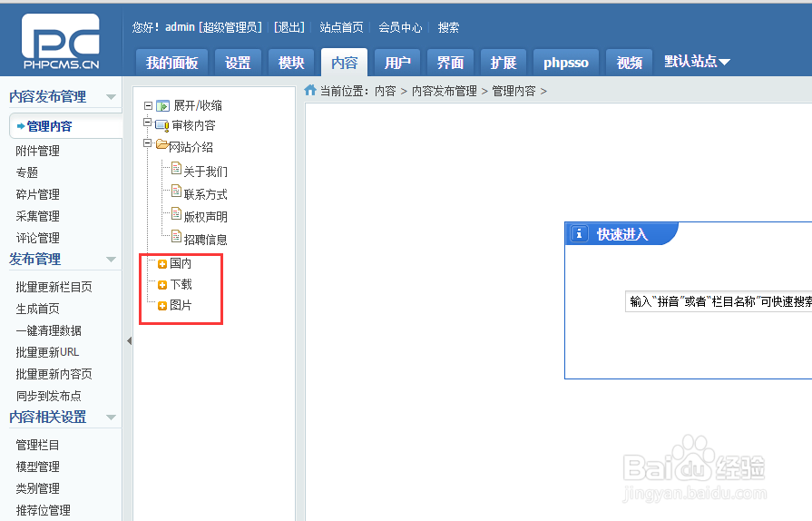
Task: Click the 网站介绍 folder icon
Action: click(x=162, y=144)
